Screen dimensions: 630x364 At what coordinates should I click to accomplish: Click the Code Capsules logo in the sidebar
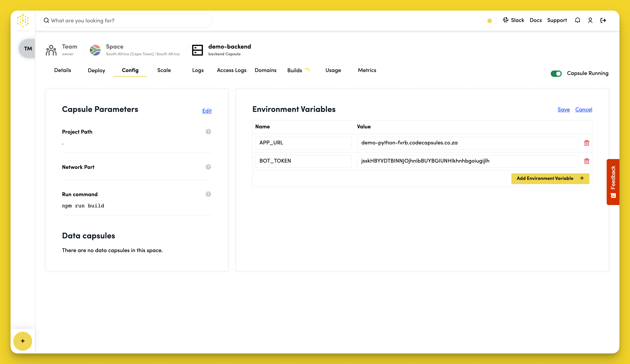tap(23, 21)
